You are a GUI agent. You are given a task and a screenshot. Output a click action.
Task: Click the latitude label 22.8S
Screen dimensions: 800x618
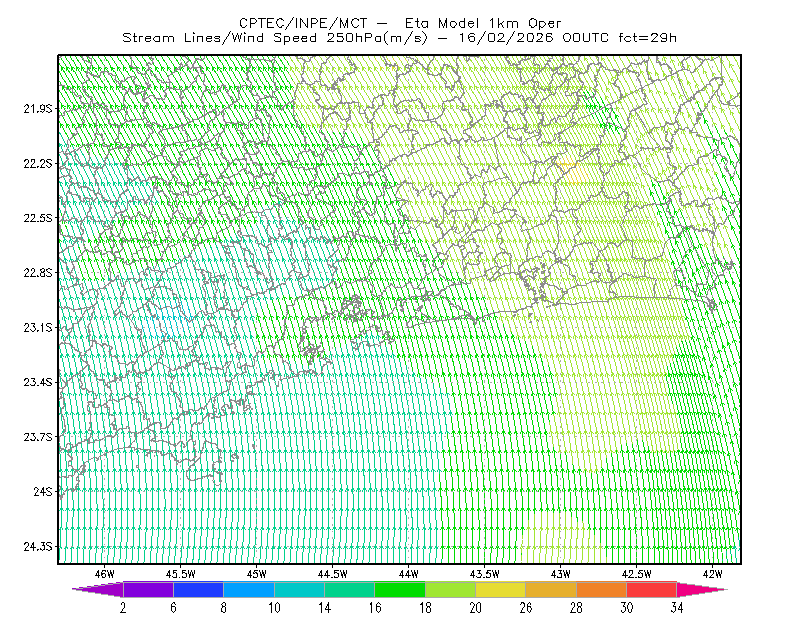click(x=37, y=273)
